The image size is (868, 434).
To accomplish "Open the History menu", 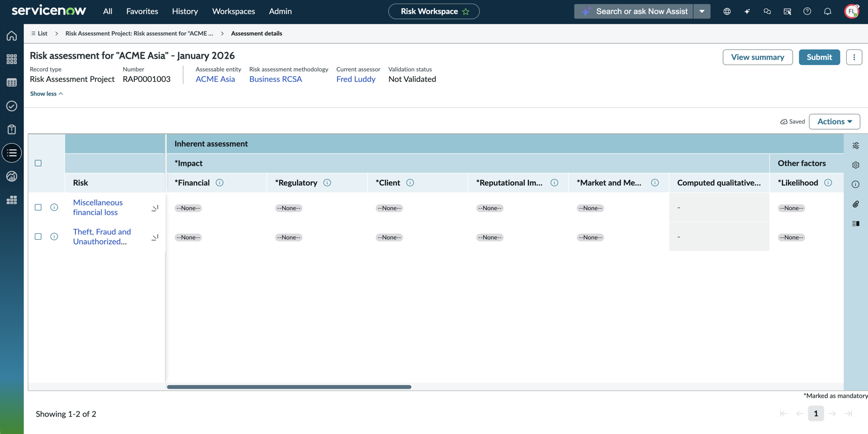I will (x=185, y=11).
